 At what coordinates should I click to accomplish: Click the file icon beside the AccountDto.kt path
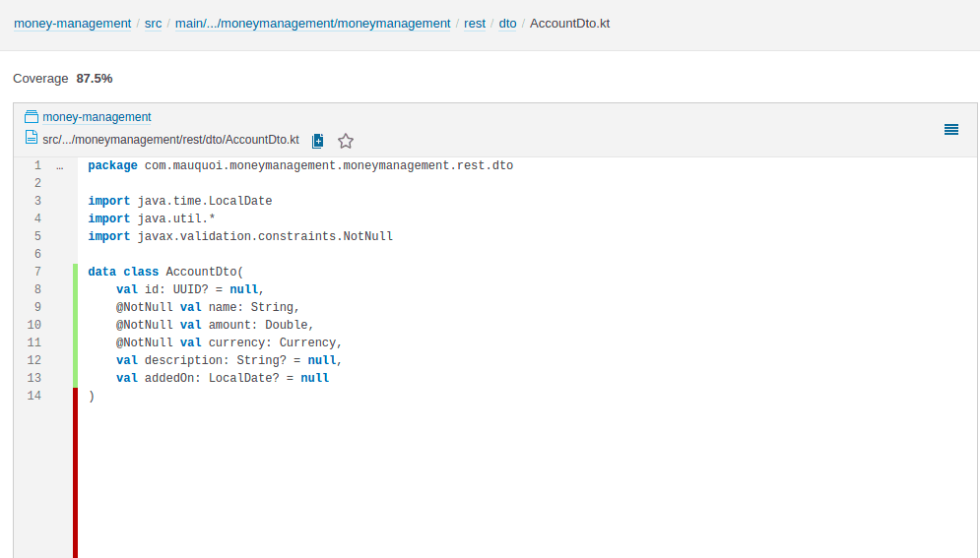pyautogui.click(x=32, y=139)
